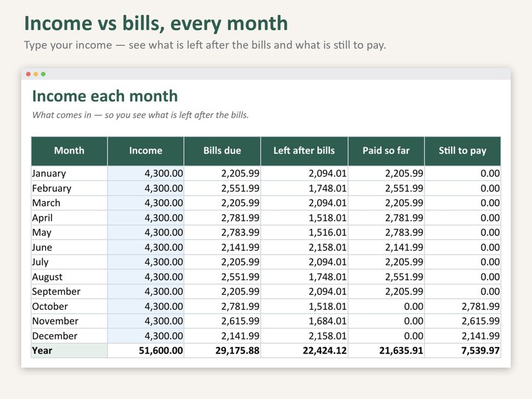Click the yearly still to pay 7,539.97
The image size is (532, 399).
click(x=463, y=351)
